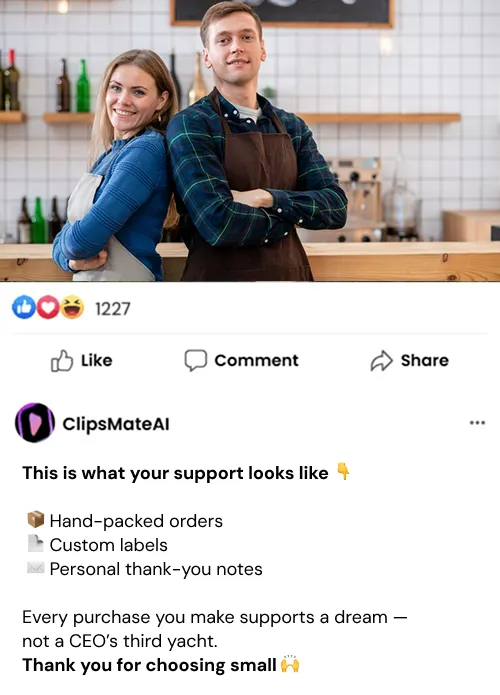This screenshot has height=695, width=500.
Task: Click the raised hands emoji
Action: pyautogui.click(x=290, y=664)
